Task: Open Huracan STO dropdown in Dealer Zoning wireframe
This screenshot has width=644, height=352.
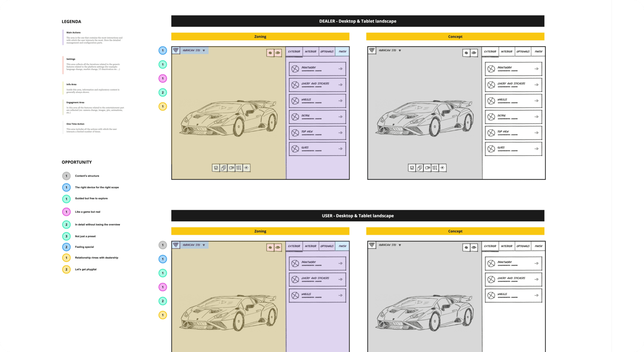Action: tap(204, 51)
